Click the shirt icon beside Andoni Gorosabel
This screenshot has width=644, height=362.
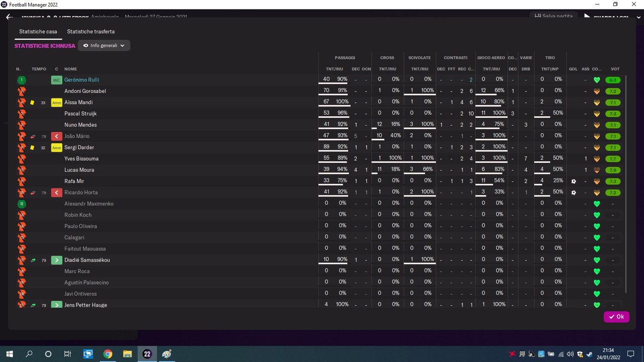point(21,91)
